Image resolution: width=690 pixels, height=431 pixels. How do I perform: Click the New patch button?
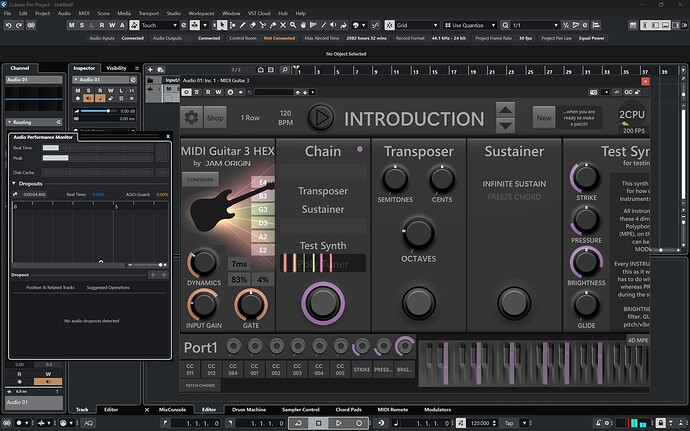544,118
